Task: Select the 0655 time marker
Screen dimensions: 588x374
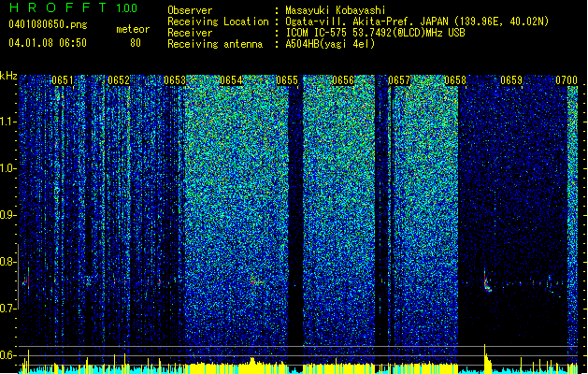Action: coord(287,80)
